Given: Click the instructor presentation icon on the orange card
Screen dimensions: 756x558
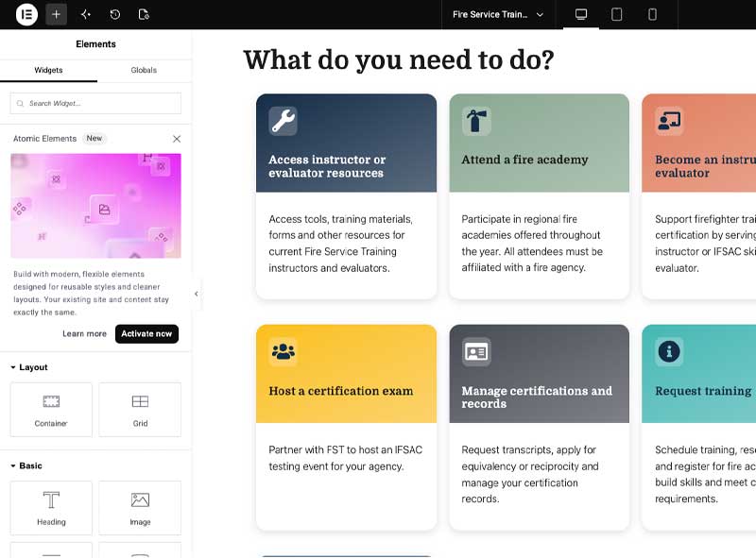Looking at the screenshot, I should pyautogui.click(x=669, y=121).
